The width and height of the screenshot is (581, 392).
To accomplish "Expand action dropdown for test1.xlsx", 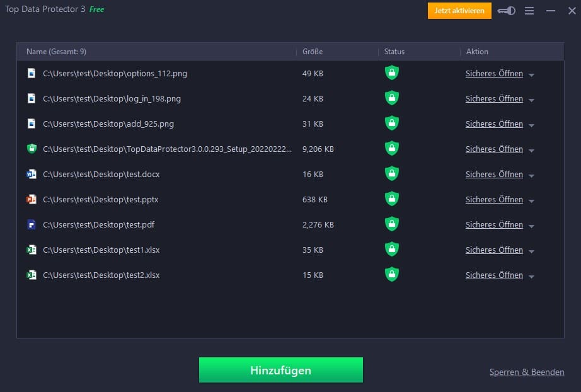I will 531,251.
